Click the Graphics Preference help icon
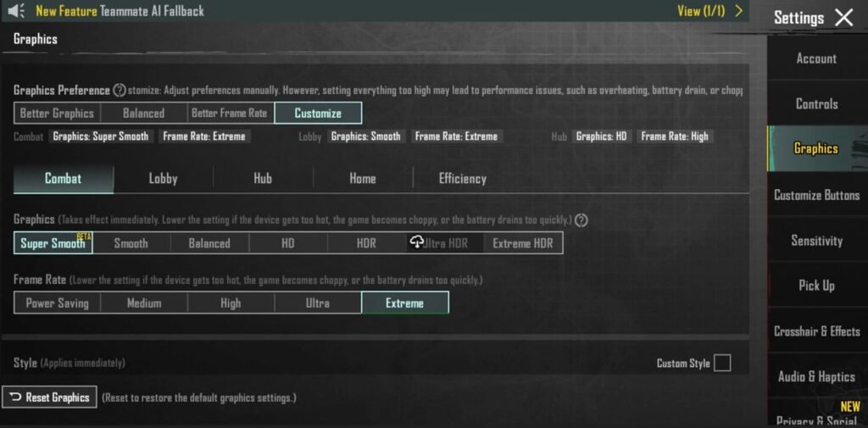868x428 pixels. coord(120,91)
